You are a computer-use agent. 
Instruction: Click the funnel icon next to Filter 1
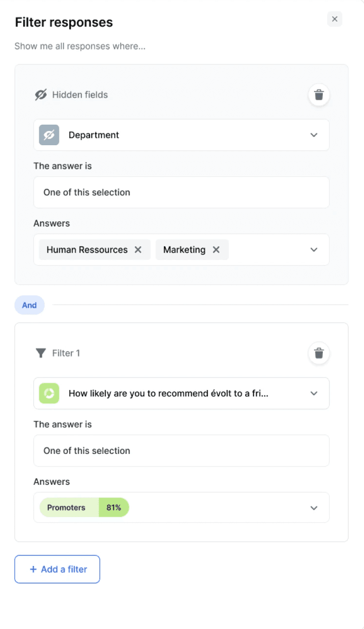(x=41, y=353)
